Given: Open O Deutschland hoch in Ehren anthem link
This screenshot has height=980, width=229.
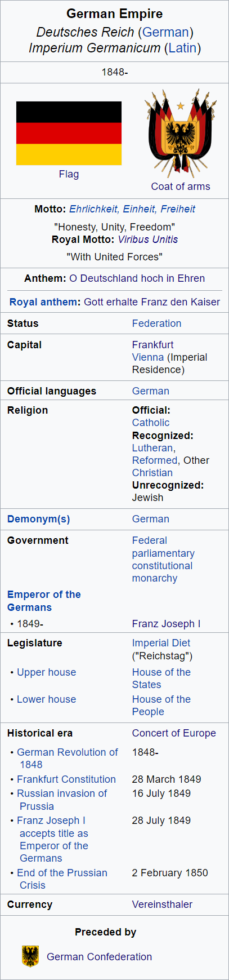Looking at the screenshot, I should (x=137, y=278).
